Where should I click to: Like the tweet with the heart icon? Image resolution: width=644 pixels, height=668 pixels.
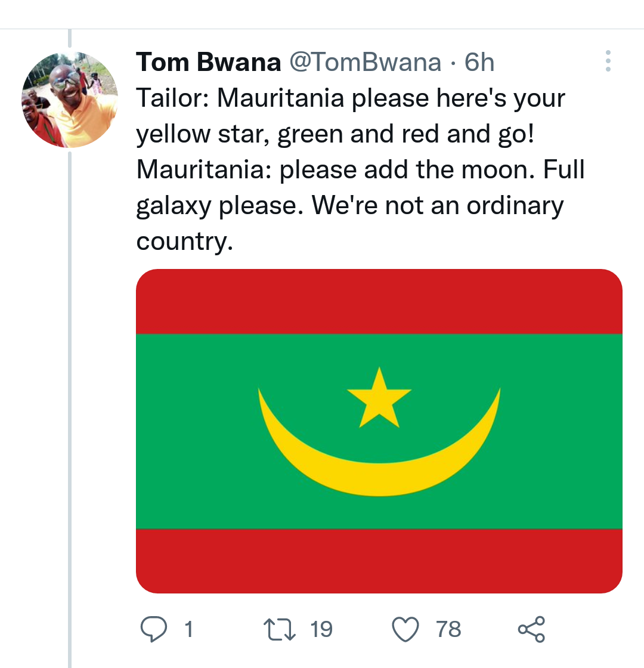point(405,629)
